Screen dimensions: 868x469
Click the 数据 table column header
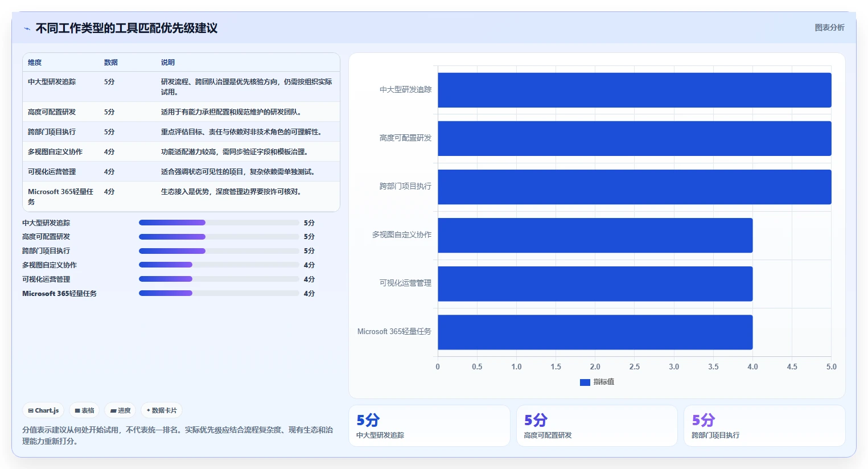tap(111, 63)
